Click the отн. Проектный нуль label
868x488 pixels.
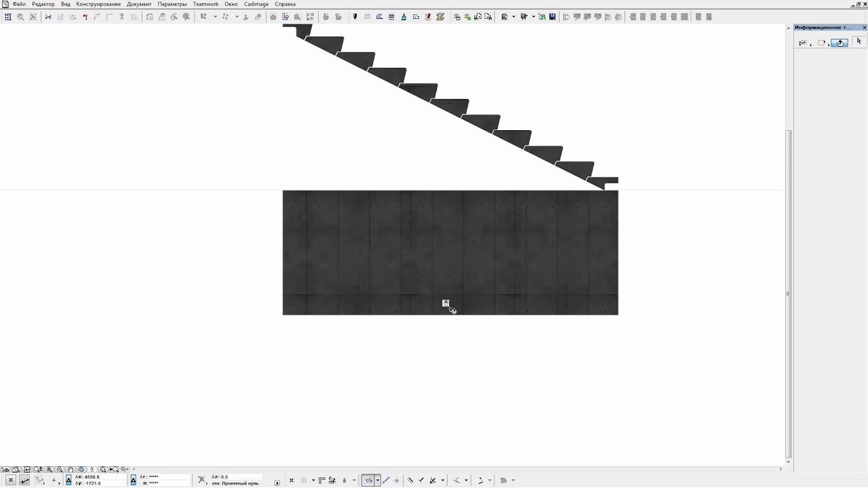[235, 483]
